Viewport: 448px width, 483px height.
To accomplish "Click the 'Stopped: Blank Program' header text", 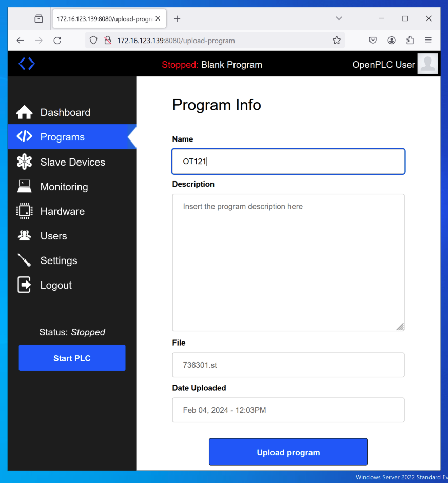I will pos(212,65).
